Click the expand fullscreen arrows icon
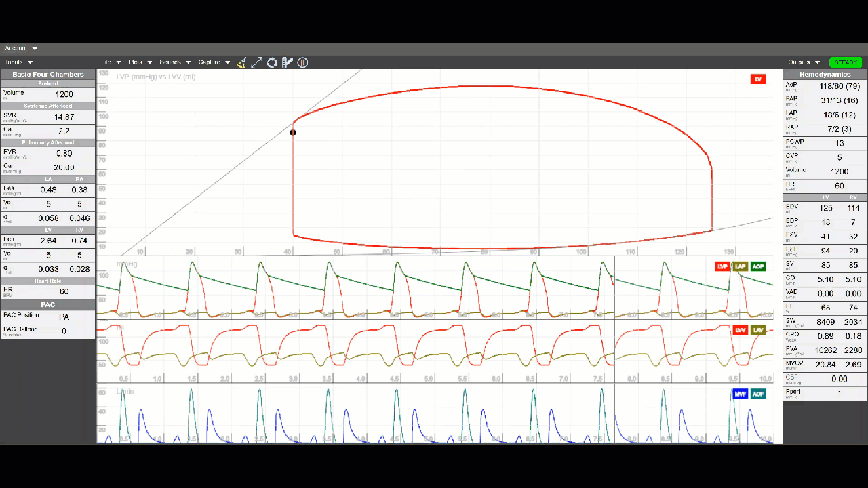This screenshot has height=488, width=868. point(256,62)
